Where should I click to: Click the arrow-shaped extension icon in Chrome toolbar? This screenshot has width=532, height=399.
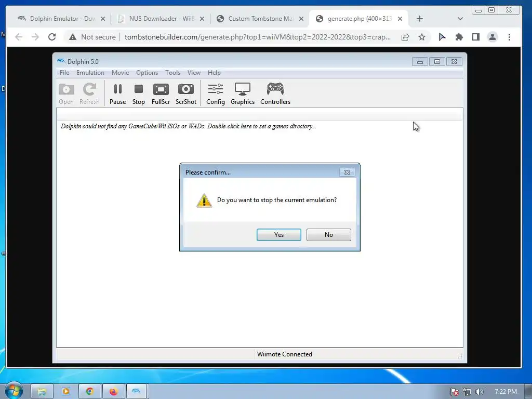coord(442,37)
